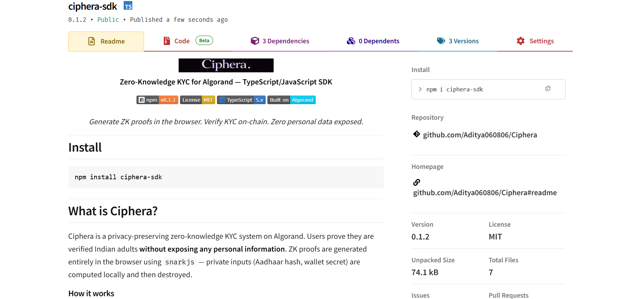Image resolution: width=644 pixels, height=299 pixels.
Task: Open the Ciphera#readme homepage link
Action: click(x=485, y=193)
